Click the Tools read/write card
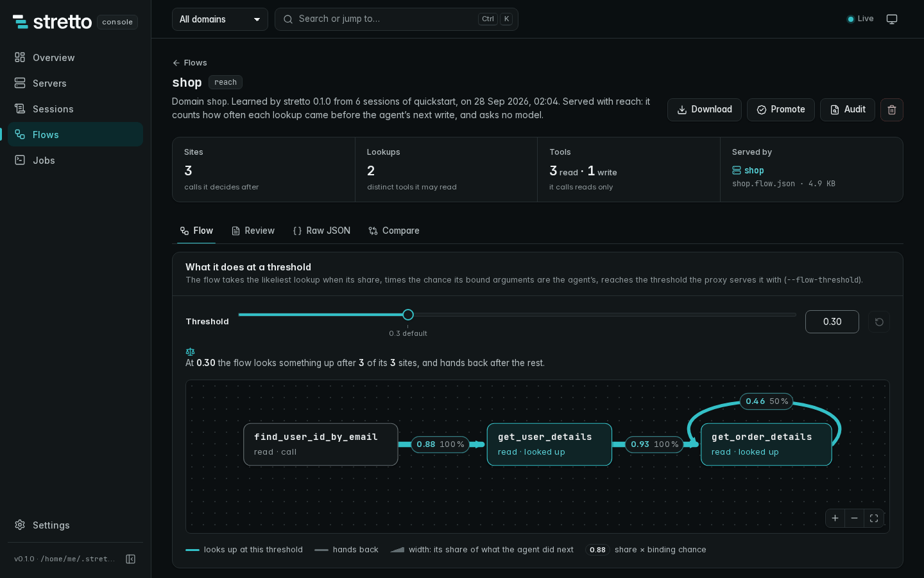 click(x=629, y=170)
